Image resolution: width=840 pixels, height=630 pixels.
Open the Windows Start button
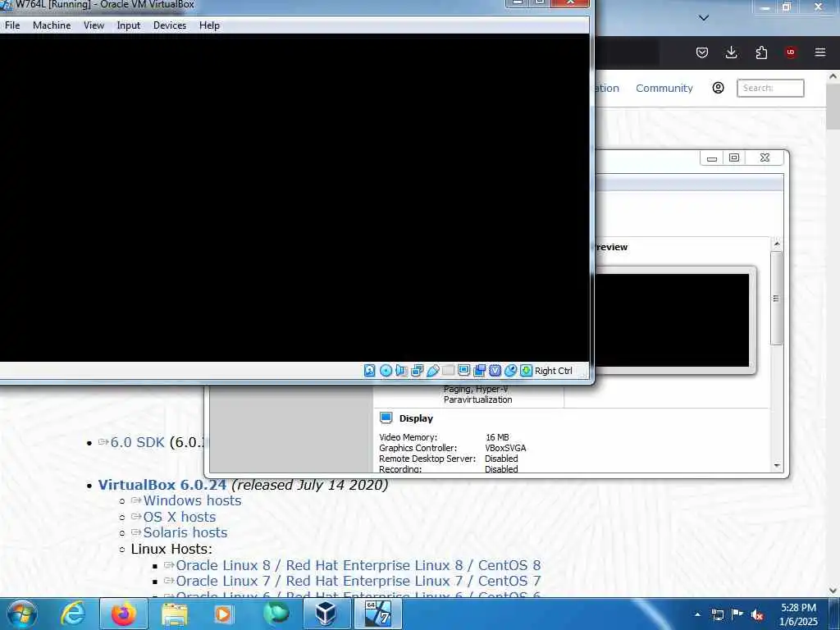tap(21, 614)
